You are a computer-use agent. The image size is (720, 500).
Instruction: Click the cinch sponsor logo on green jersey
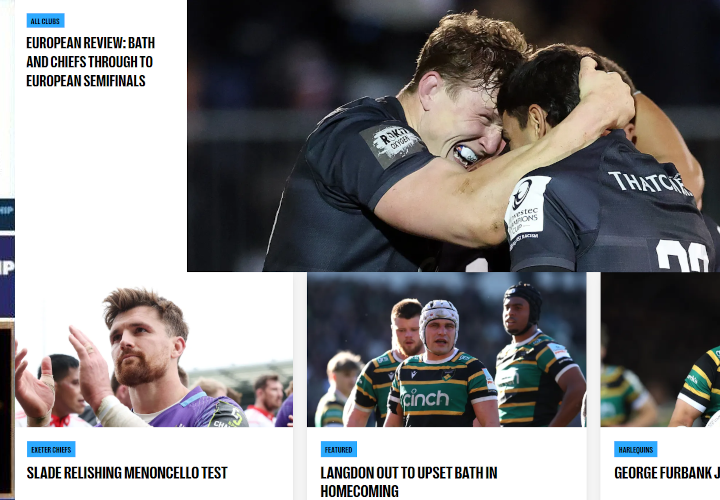[x=426, y=398]
